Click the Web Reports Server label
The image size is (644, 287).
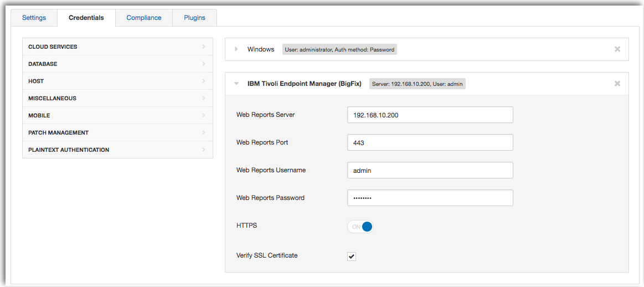coord(266,115)
